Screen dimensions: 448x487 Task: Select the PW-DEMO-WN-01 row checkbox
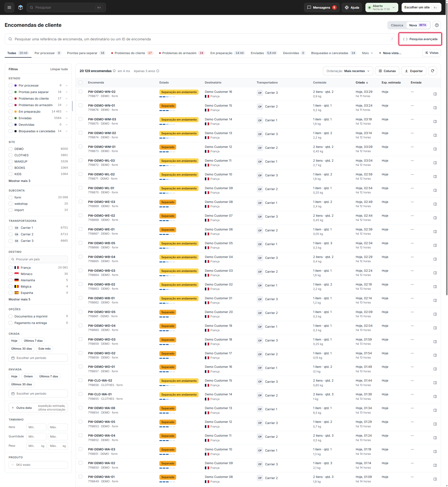80,105
